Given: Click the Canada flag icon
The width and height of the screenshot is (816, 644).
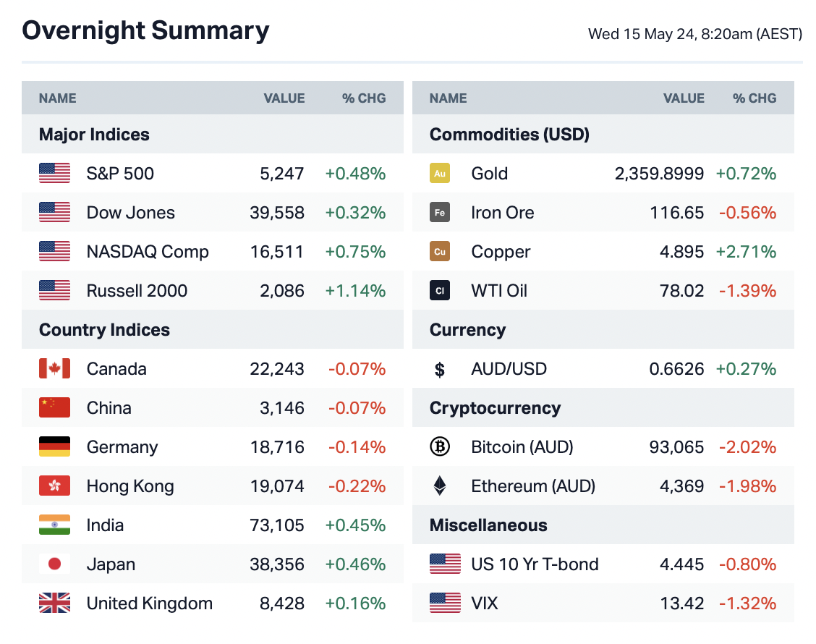Looking at the screenshot, I should coord(54,369).
